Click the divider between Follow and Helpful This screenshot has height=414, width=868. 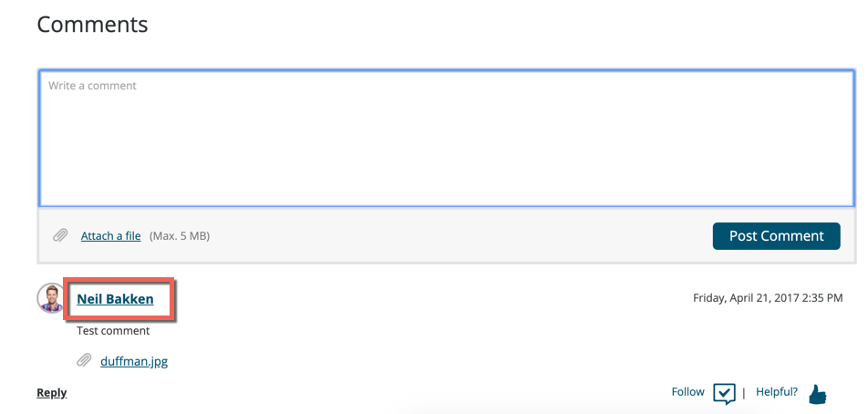(743, 393)
